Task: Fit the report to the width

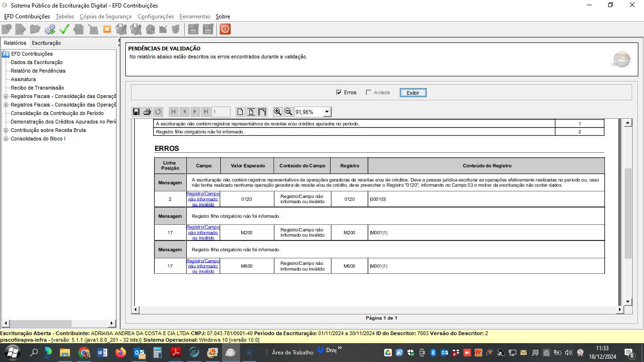Action: click(x=262, y=112)
